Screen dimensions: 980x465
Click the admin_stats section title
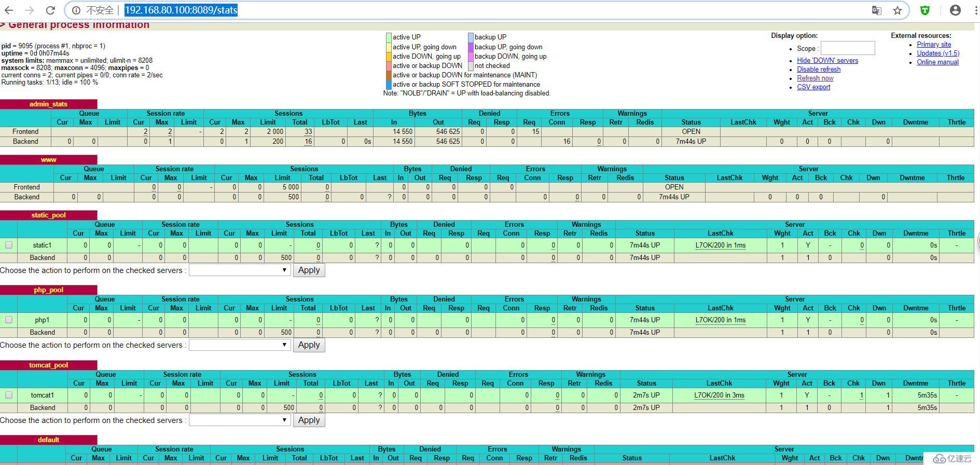click(48, 104)
